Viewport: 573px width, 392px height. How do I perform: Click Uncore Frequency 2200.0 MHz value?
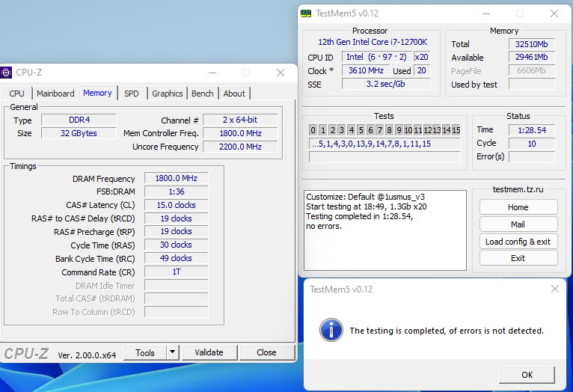click(x=240, y=147)
